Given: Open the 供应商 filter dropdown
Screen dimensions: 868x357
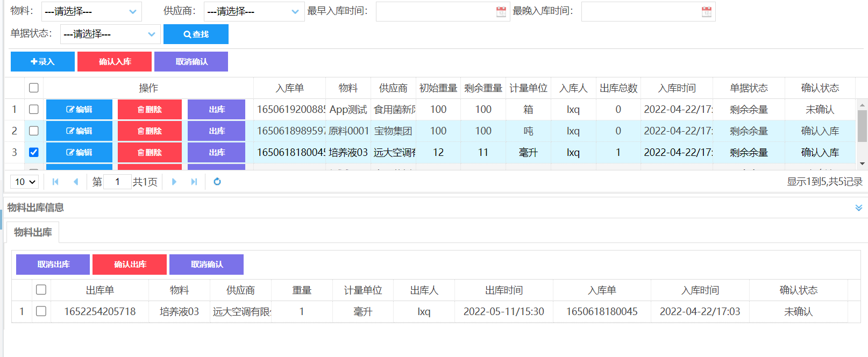Looking at the screenshot, I should click(x=254, y=11).
